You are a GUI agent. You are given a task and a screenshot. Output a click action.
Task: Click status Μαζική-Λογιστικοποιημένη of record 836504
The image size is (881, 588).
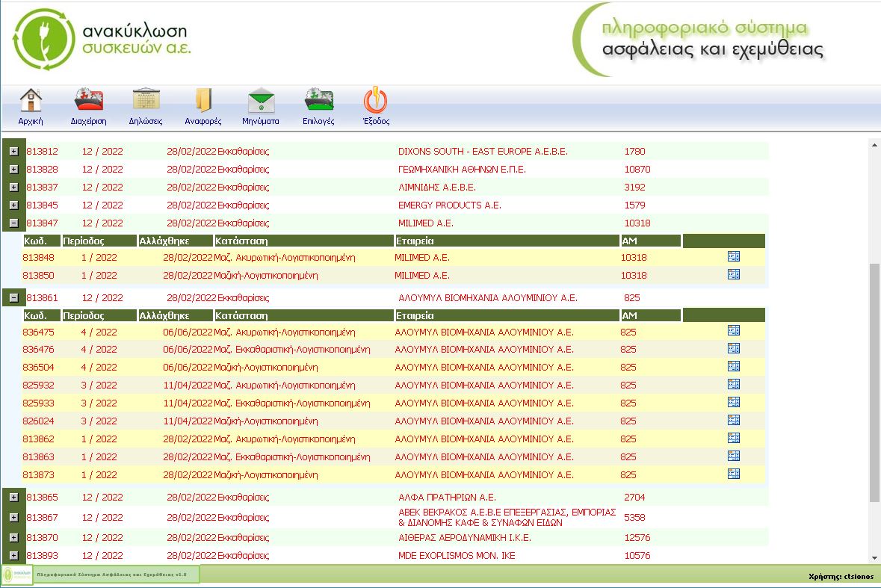point(266,368)
